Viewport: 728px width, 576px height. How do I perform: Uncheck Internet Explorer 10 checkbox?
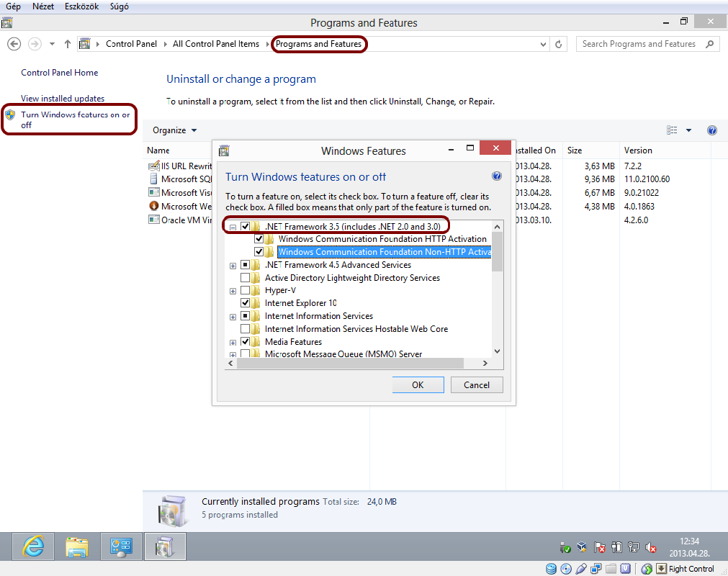click(245, 302)
